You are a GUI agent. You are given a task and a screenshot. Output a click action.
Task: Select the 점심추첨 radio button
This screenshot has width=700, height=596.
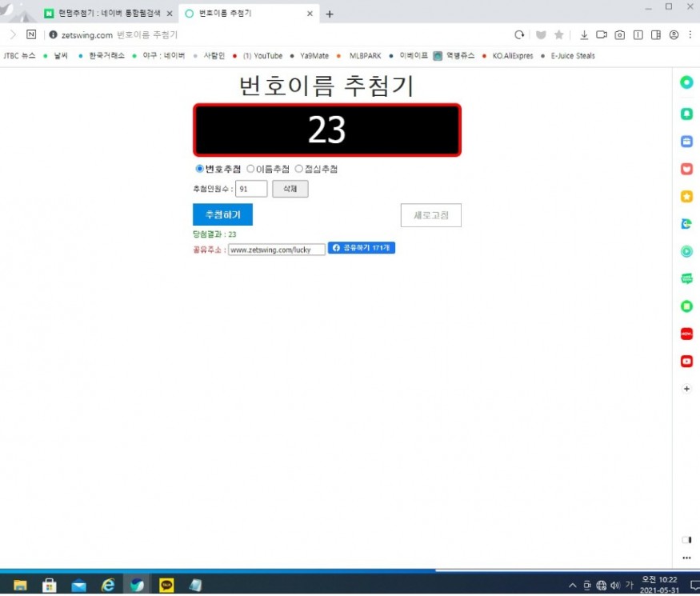(299, 169)
